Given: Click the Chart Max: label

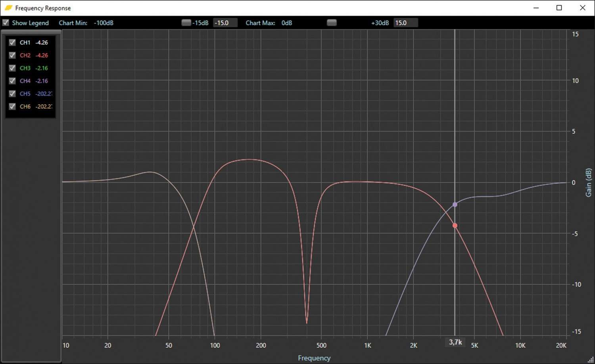Looking at the screenshot, I should pos(260,23).
